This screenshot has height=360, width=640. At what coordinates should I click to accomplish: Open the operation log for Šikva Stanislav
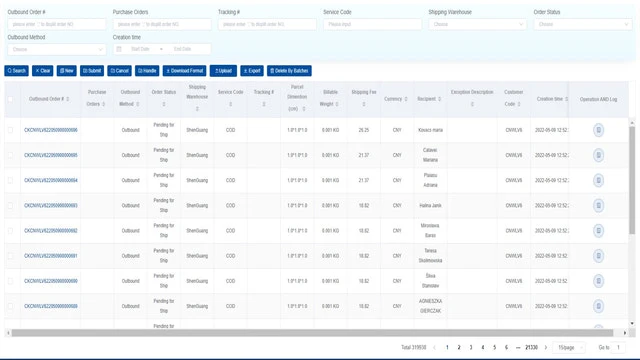[x=598, y=281]
